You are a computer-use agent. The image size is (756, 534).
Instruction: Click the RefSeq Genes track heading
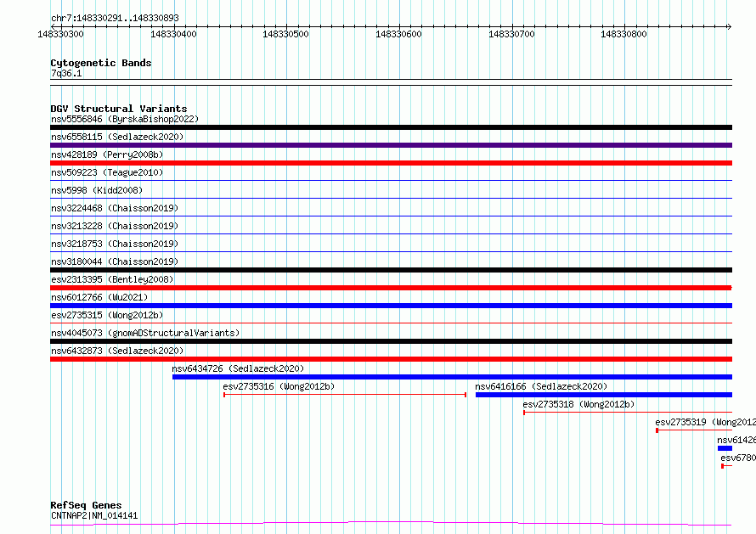coord(86,505)
